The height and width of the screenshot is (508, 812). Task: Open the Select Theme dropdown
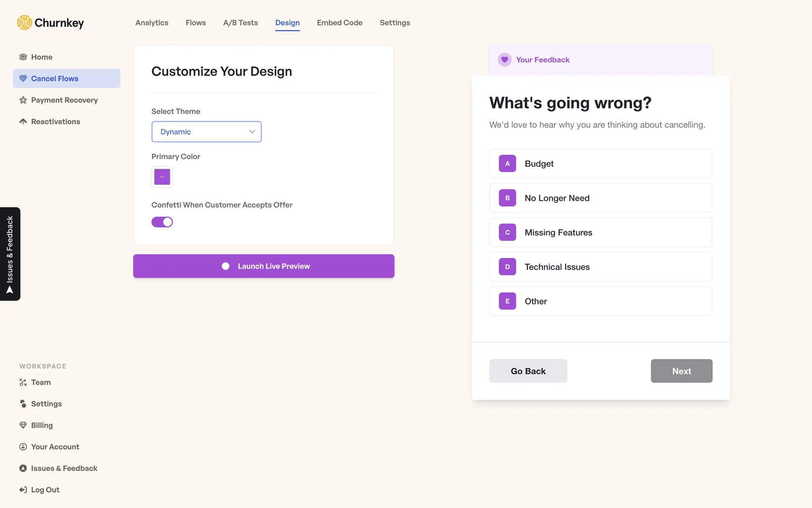206,132
